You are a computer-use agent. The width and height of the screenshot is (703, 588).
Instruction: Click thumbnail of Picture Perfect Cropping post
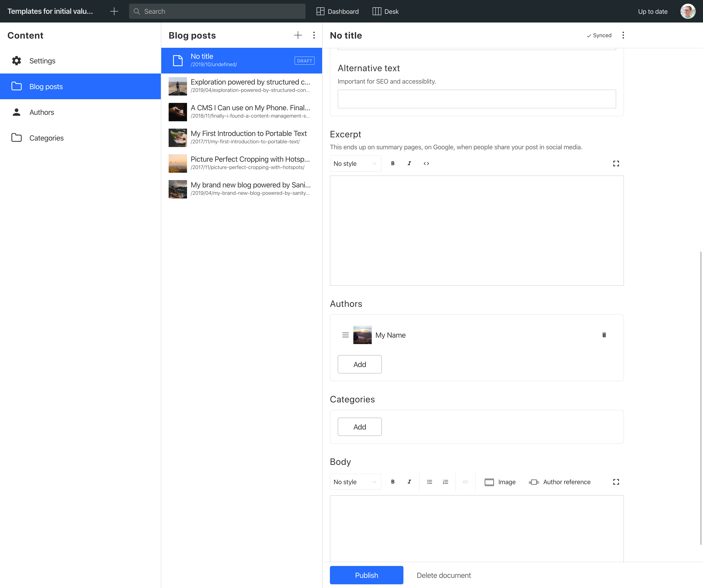click(x=178, y=164)
